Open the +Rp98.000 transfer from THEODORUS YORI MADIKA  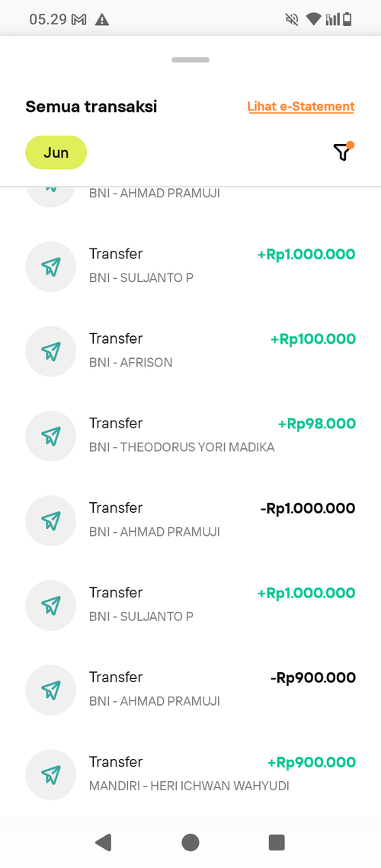coord(190,436)
